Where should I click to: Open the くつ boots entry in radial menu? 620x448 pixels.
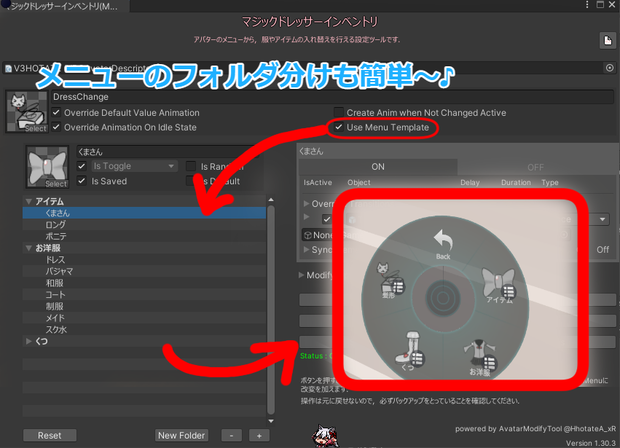[410, 352]
